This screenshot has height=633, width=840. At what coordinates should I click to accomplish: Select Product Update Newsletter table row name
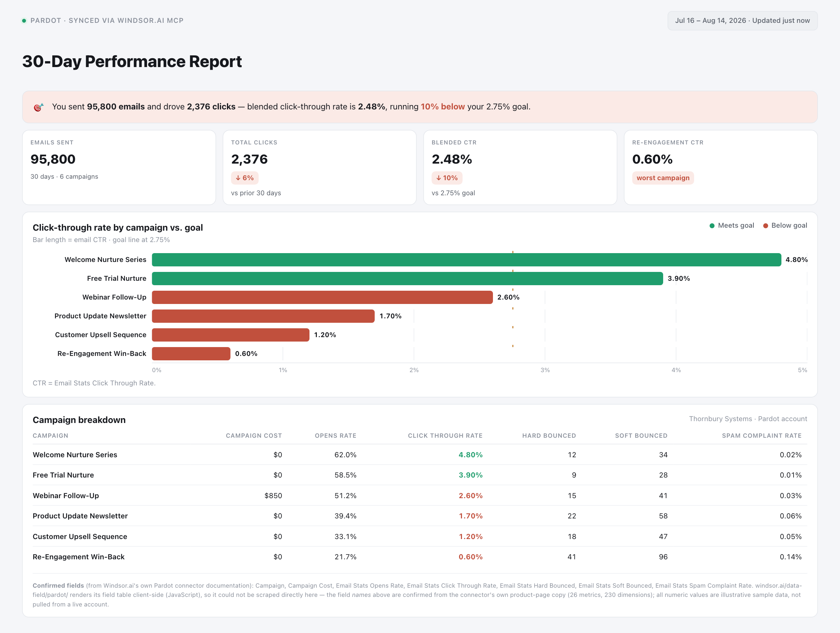coord(80,516)
